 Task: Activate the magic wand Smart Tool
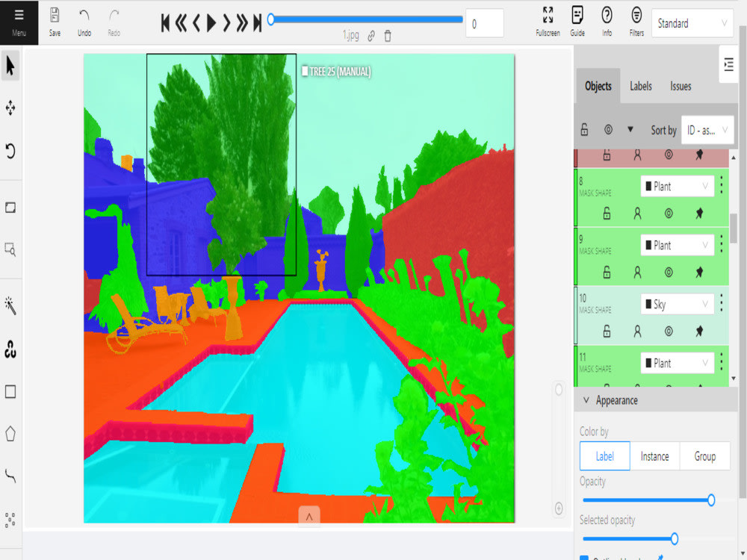(10, 305)
